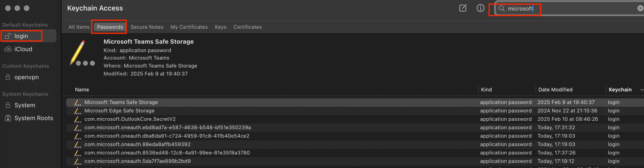Click pencil icon of oneauth.dba6da91 row
The height and width of the screenshot is (168, 644).
pyautogui.click(x=78, y=136)
